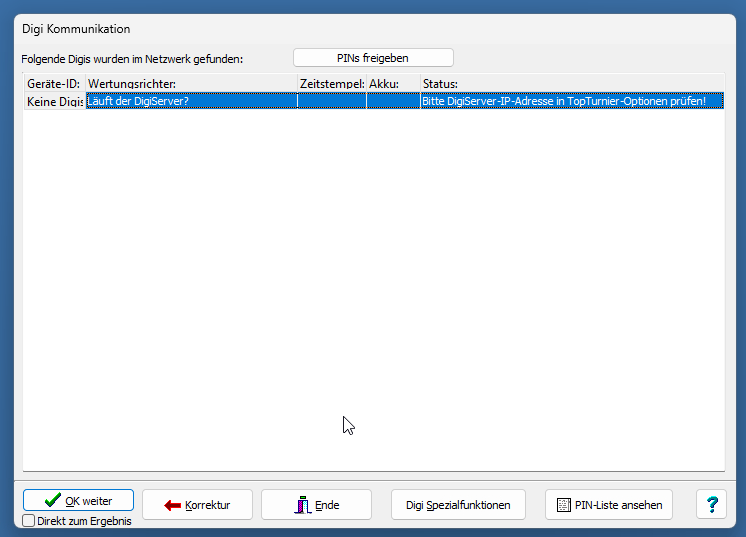Click the Digi Kommunikation title bar
The width and height of the screenshot is (746, 537).
pos(300,29)
